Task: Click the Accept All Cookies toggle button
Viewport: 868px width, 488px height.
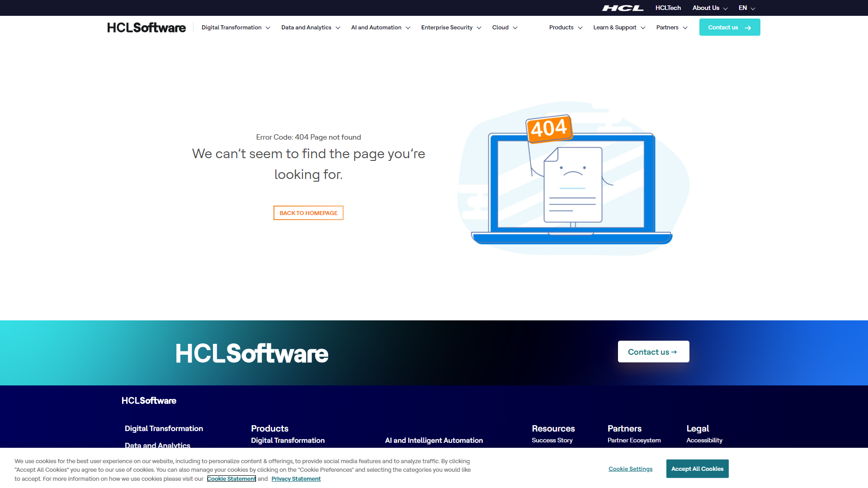Action: click(697, 468)
